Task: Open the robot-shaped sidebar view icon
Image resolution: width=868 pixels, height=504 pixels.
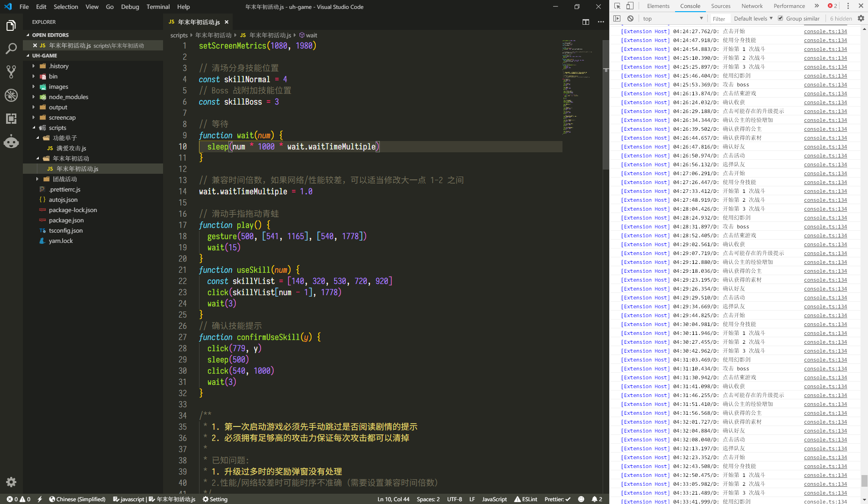Action: pos(11,142)
